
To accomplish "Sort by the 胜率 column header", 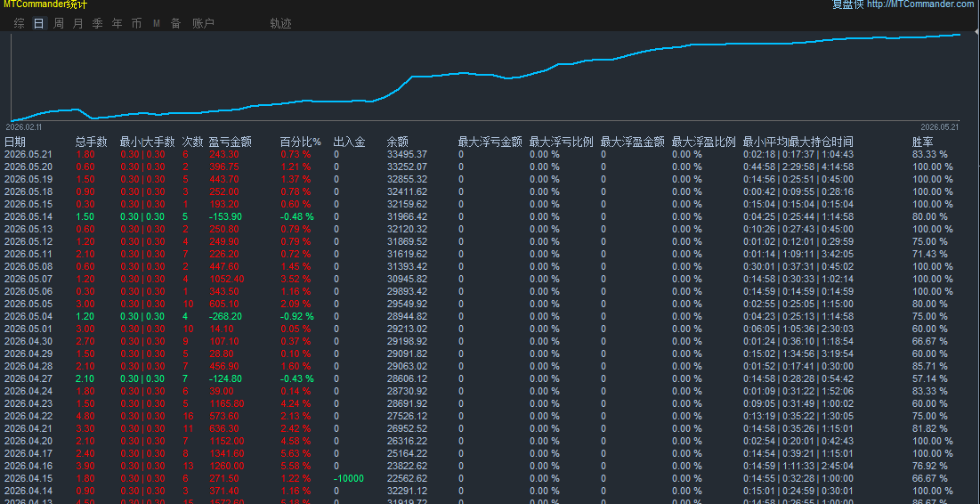I will pos(923,142).
